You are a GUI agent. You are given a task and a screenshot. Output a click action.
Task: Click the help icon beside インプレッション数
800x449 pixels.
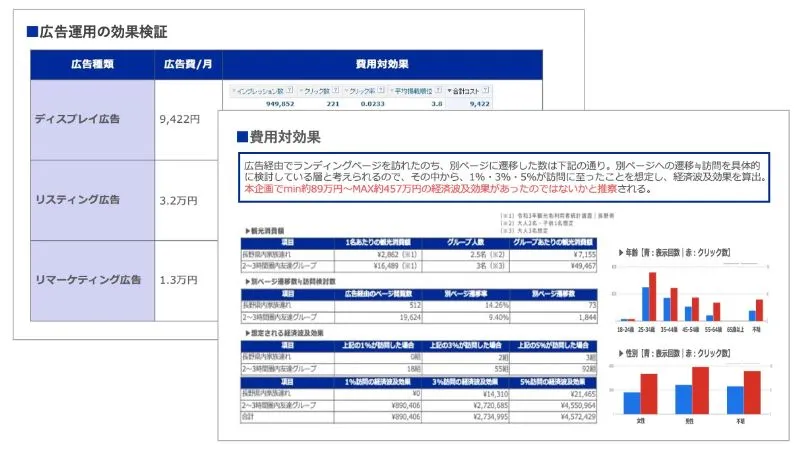tap(290, 90)
